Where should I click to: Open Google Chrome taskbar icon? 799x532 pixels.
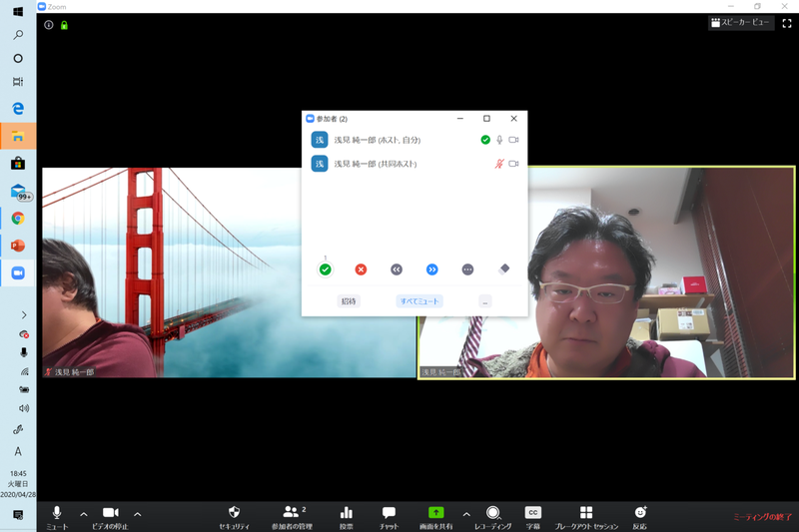(18, 219)
